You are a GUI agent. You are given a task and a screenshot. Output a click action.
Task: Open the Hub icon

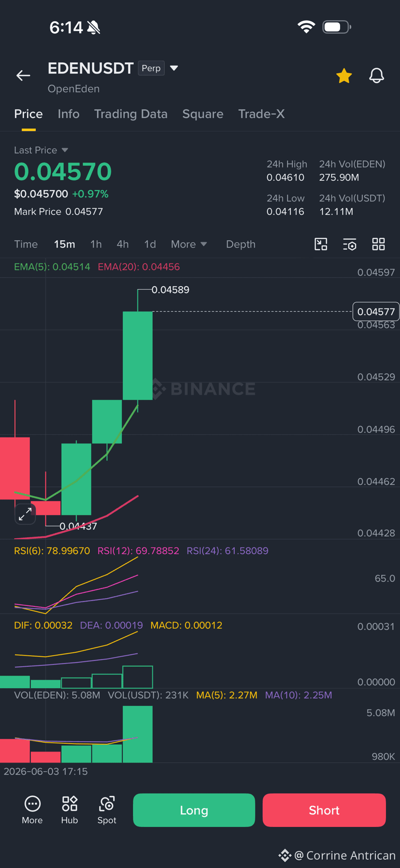click(x=70, y=810)
